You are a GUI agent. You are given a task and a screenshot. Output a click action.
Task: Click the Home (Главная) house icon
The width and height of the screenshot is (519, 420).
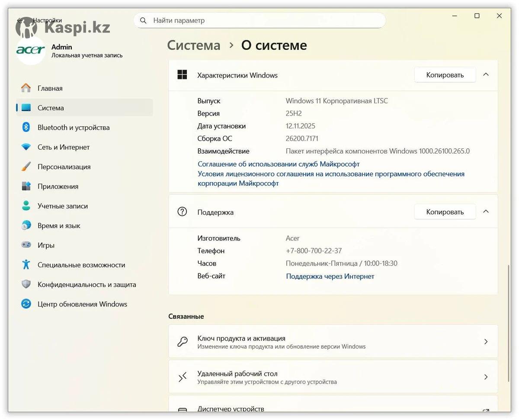26,88
